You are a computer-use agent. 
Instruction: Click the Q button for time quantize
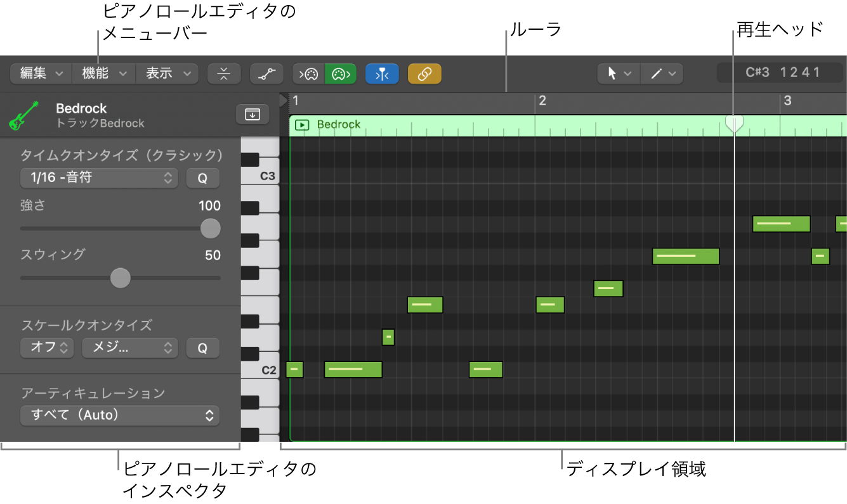pos(202,178)
